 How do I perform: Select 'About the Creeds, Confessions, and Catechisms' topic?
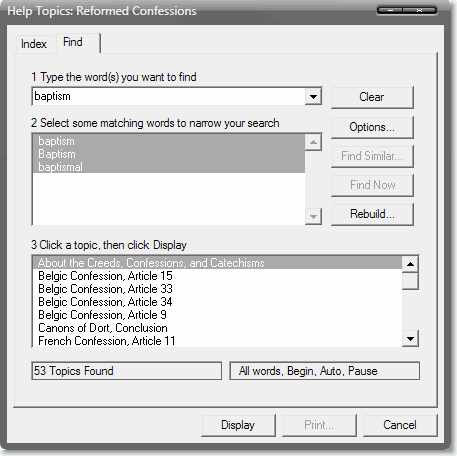(x=217, y=263)
